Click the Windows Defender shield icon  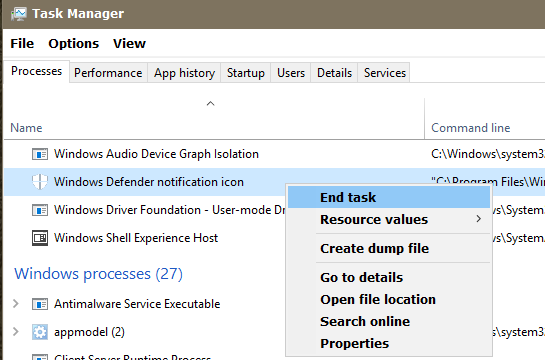tap(40, 182)
